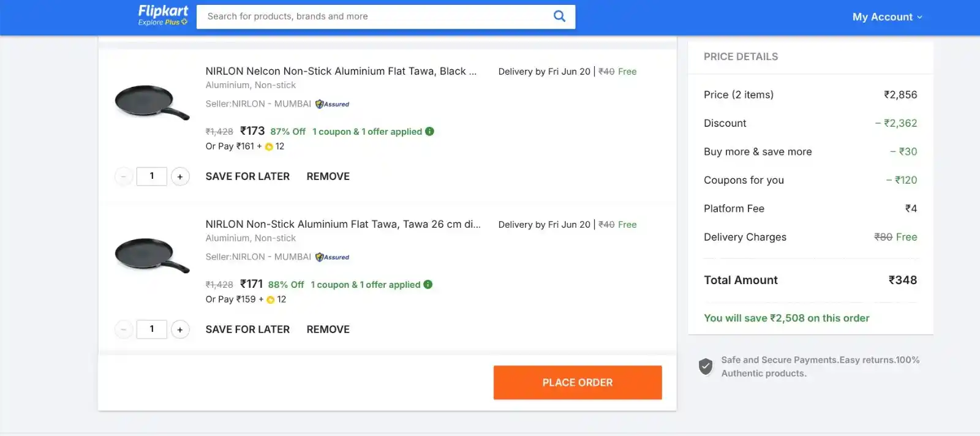Click the secure payments shield icon
The width and height of the screenshot is (980, 436).
[x=706, y=366]
